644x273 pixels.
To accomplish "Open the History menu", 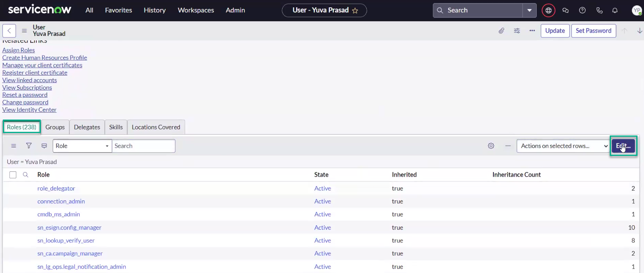I will pyautogui.click(x=155, y=10).
